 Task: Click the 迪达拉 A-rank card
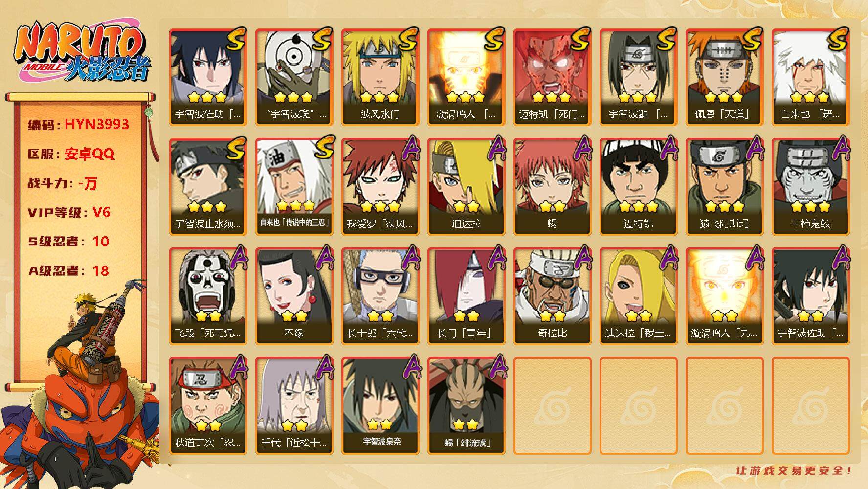point(466,187)
